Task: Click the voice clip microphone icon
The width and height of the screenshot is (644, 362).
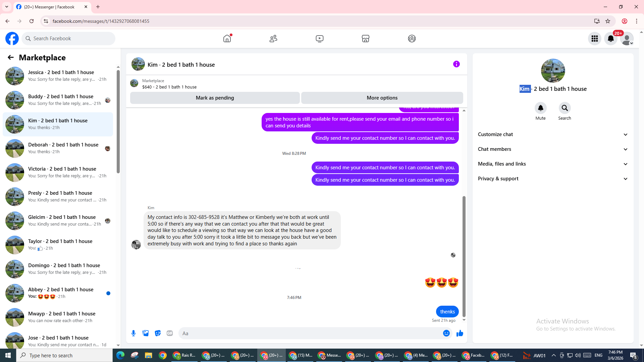Action: pyautogui.click(x=133, y=333)
